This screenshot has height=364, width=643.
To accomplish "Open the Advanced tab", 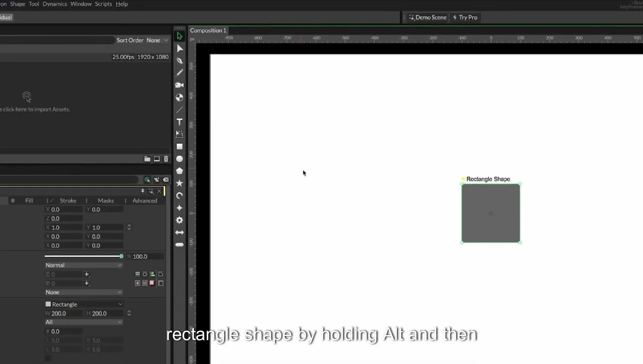I will 145,200.
